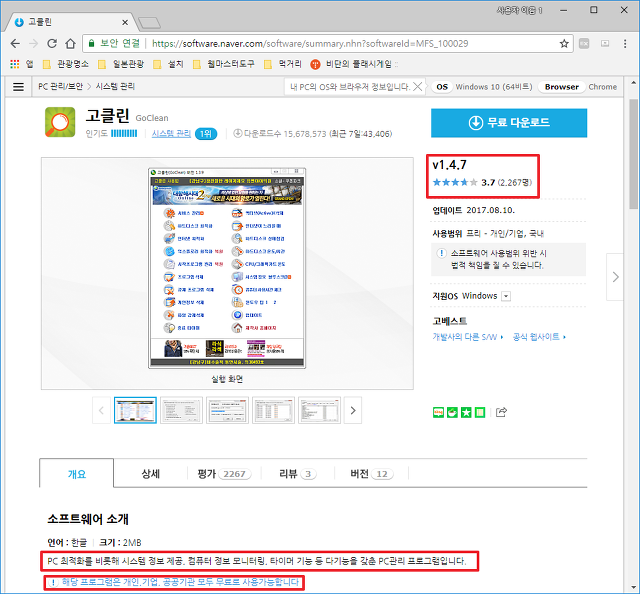
Task: Open 개발사의 다른 S/W link
Action: click(468, 337)
